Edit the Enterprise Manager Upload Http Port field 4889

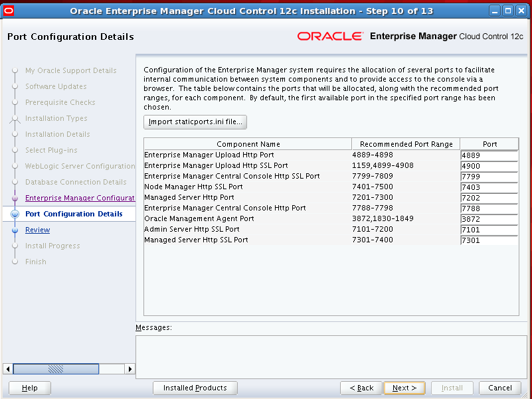tap(489, 155)
